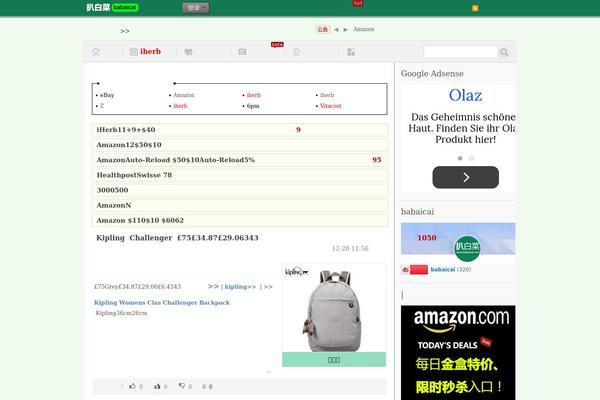Viewport: 600px width, 400px height.
Task: Open Kipling Womens Clas Challenger Backpack link
Action: tap(162, 302)
